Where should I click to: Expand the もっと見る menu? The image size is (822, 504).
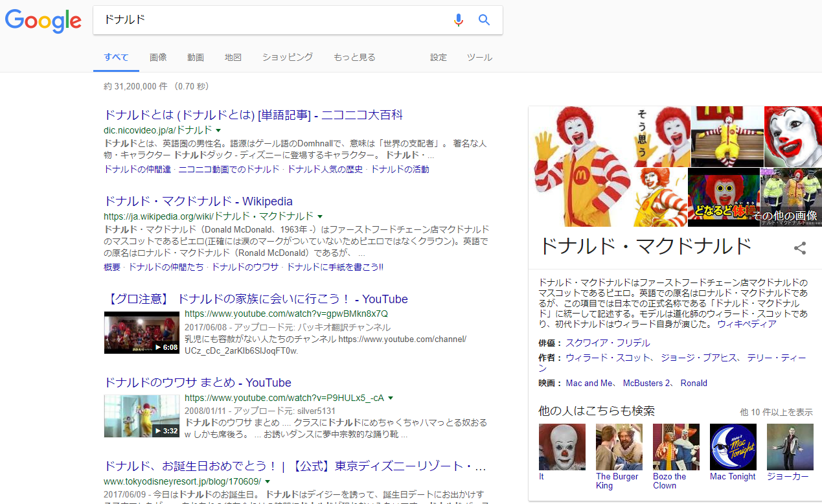354,57
